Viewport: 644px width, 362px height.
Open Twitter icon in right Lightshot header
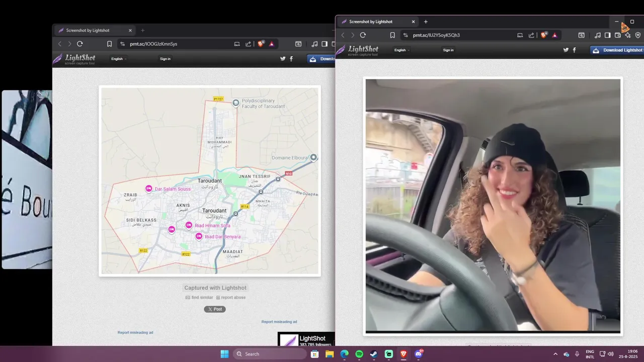[x=566, y=50]
